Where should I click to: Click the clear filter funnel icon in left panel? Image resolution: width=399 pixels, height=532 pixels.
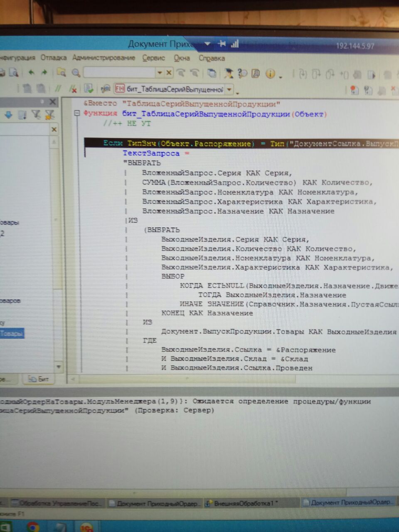50,114
